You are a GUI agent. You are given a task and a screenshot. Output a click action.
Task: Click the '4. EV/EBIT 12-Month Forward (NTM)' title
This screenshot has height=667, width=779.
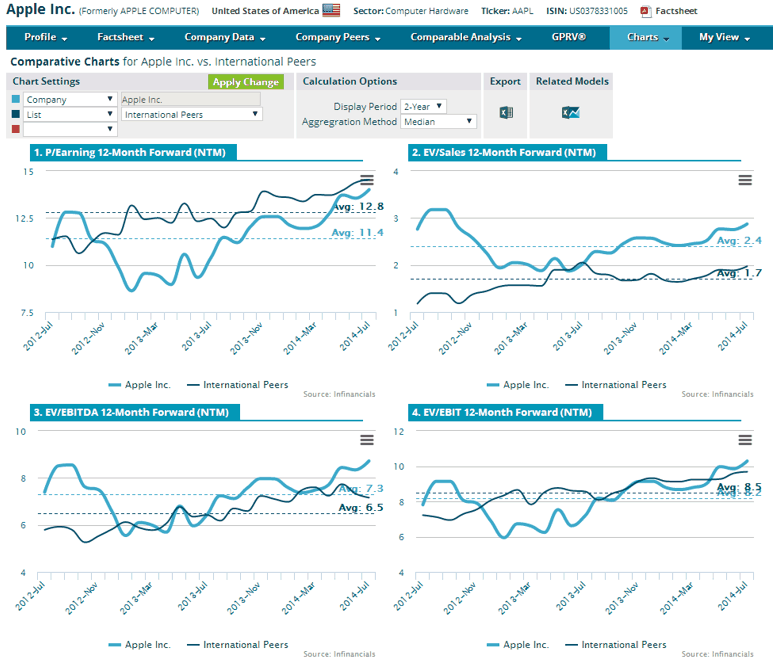click(x=502, y=412)
